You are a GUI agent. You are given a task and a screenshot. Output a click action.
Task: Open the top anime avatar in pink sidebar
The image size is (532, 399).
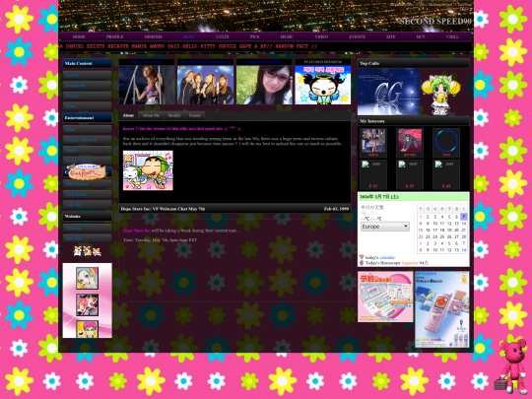tap(88, 278)
